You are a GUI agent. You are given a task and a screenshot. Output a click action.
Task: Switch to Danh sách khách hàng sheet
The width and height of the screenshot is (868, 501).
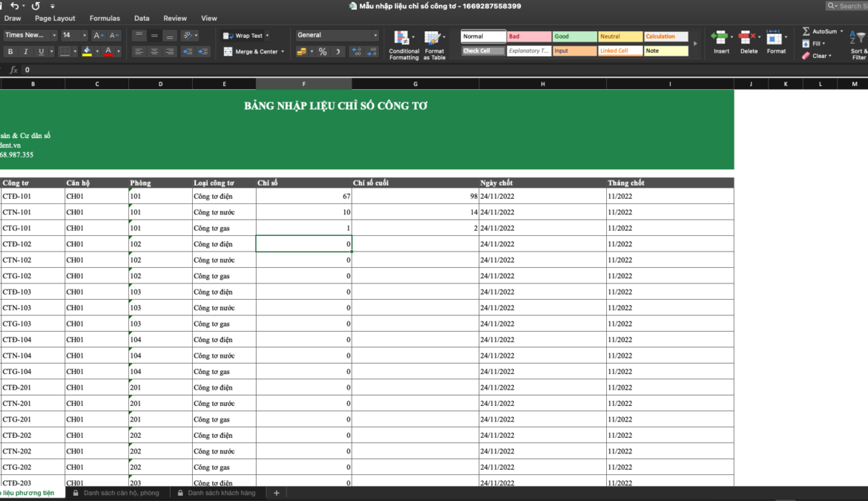pyautogui.click(x=220, y=493)
